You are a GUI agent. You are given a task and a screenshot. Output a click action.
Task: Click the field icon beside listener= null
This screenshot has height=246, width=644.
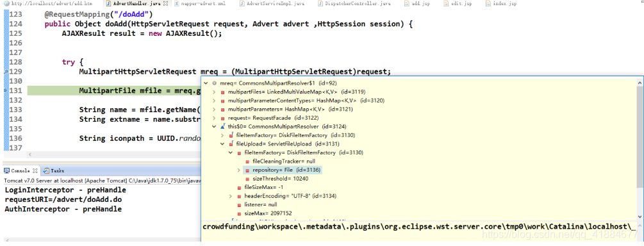(x=240, y=205)
